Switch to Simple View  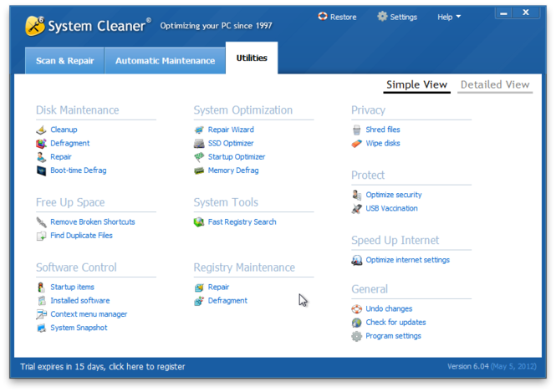416,84
